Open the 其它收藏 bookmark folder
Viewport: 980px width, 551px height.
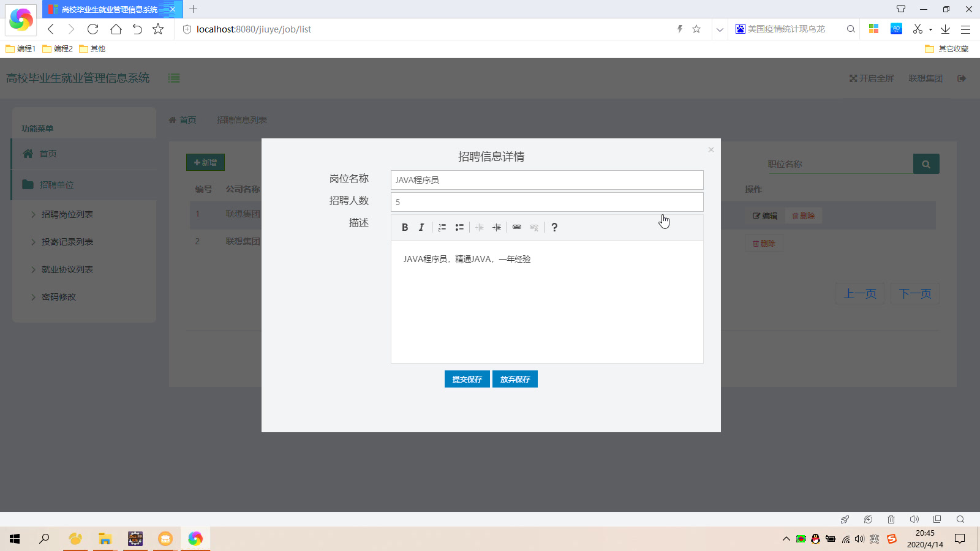click(947, 48)
